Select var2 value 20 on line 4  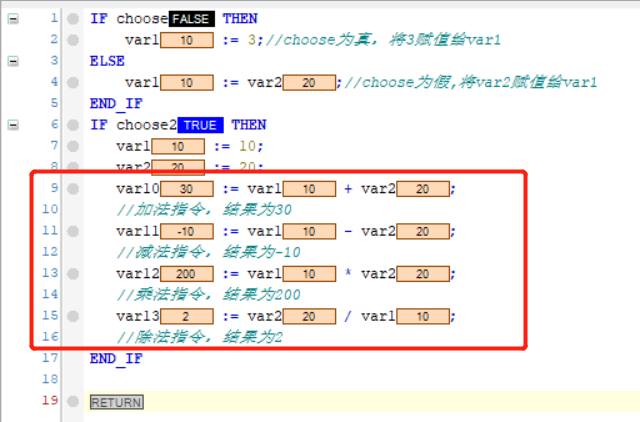(x=309, y=83)
